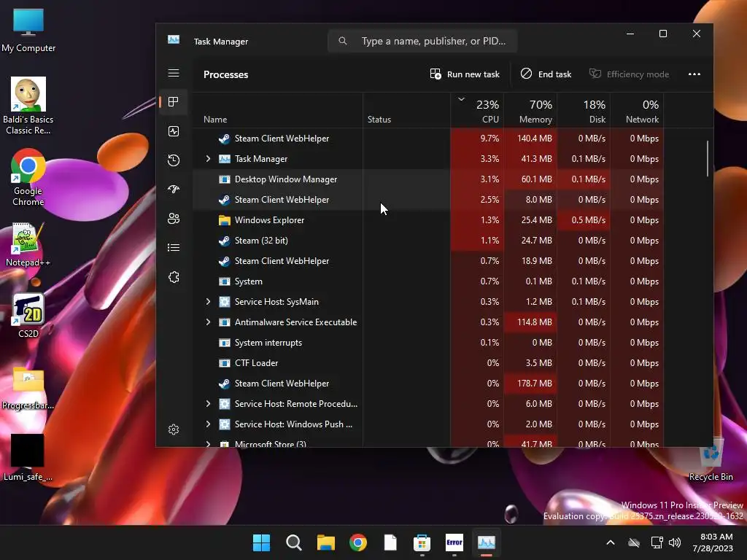The image size is (747, 560).
Task: Expand the Microsoft Store (3) group
Action: [x=208, y=444]
